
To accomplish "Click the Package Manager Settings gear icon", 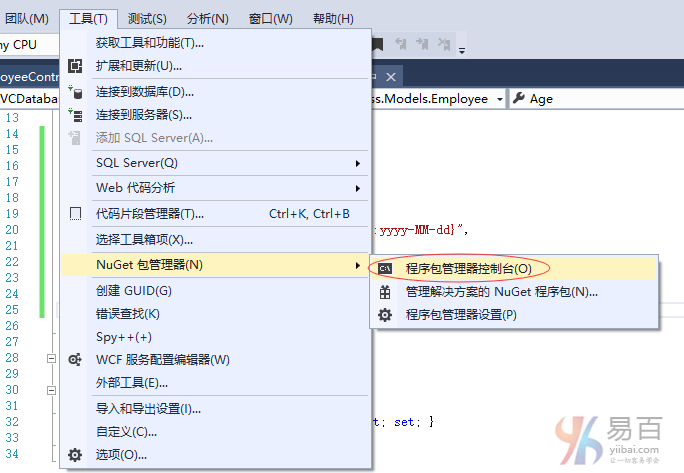I will 385,315.
